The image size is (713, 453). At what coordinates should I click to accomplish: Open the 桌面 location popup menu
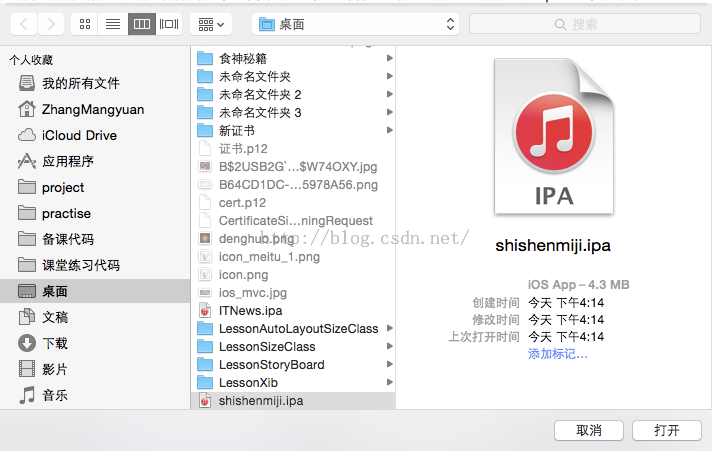[356, 24]
